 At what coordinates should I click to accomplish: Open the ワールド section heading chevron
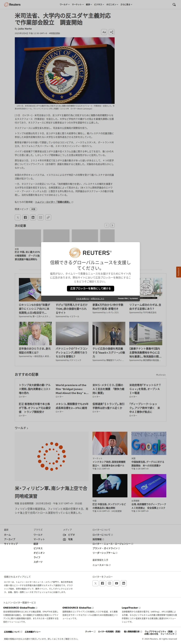pos(27,428)
